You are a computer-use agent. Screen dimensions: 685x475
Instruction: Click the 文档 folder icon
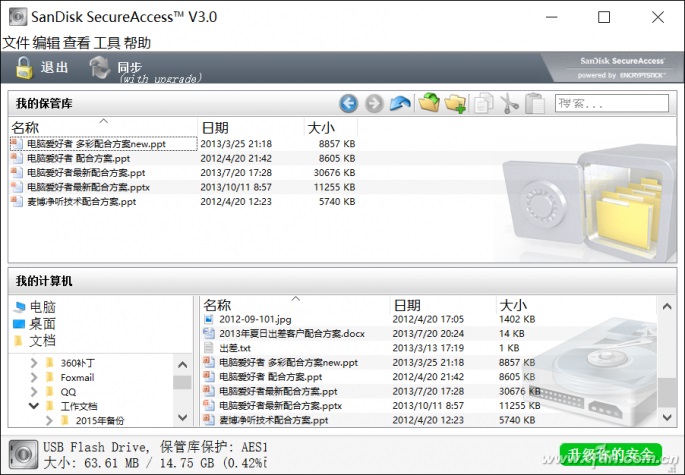(x=18, y=340)
